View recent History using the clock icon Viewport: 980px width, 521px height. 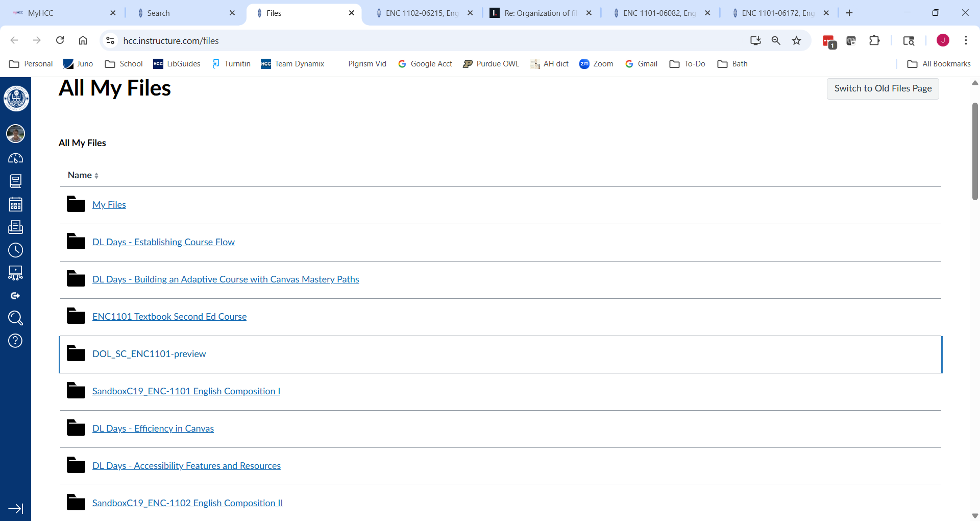coord(16,250)
